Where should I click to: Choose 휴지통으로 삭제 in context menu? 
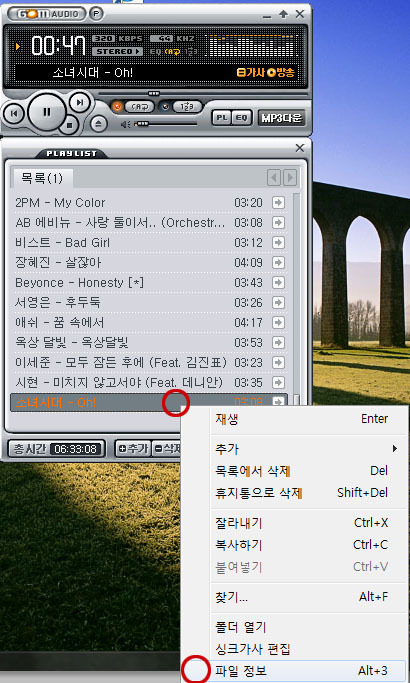pos(295,493)
